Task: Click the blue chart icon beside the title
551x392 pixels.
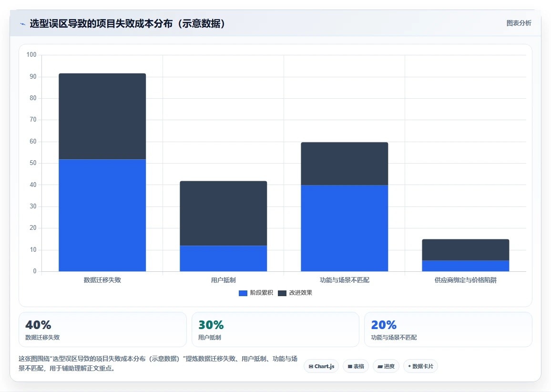Action: (23, 24)
